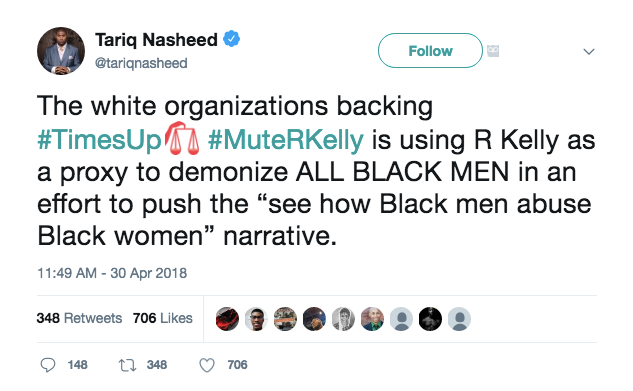Retweet using the arrows icon
The width and height of the screenshot is (633, 391).
click(x=127, y=365)
